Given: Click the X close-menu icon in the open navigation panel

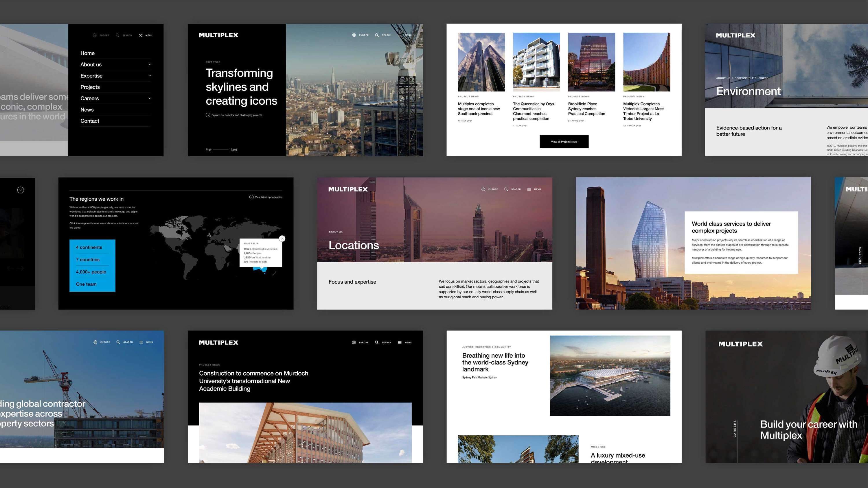Looking at the screenshot, I should click(x=141, y=35).
